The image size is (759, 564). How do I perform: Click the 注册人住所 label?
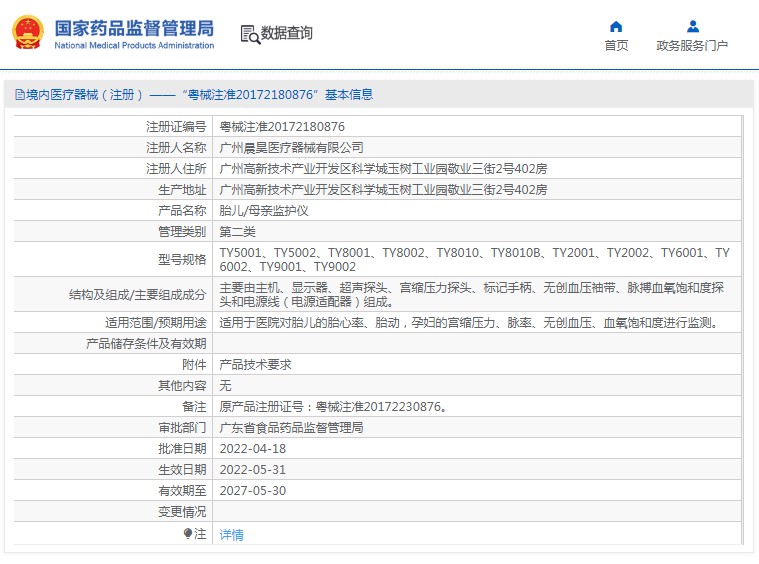pyautogui.click(x=176, y=168)
